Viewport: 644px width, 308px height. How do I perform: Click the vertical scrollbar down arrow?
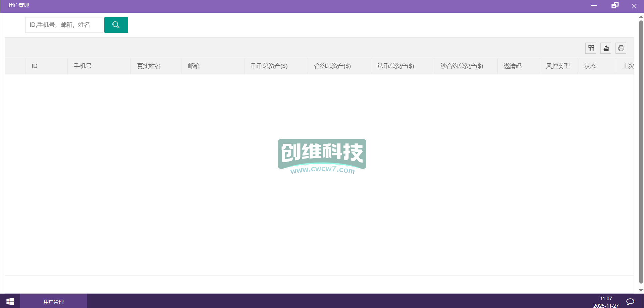pyautogui.click(x=641, y=291)
